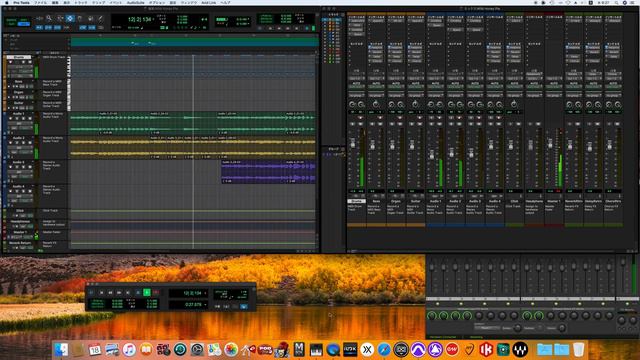Click the Online button in the floating Transport

pos(91,292)
